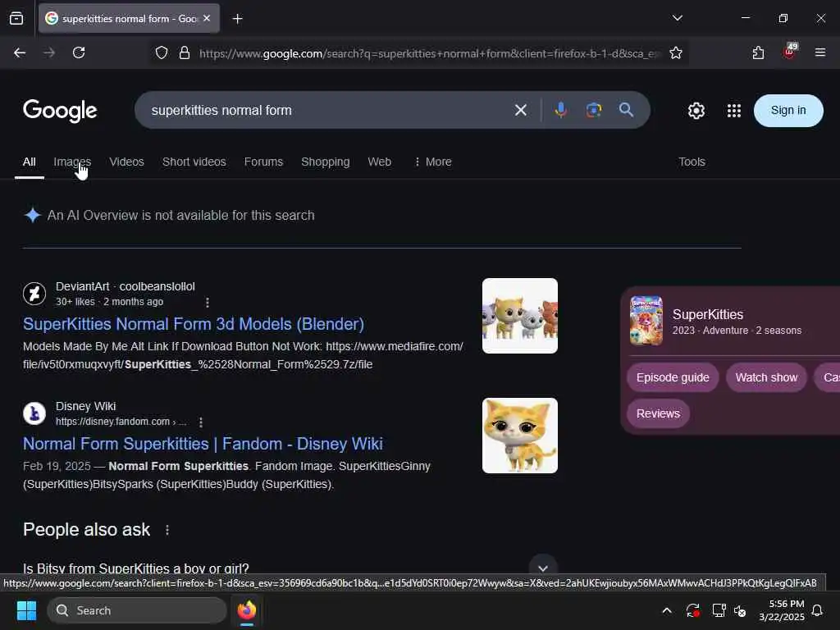Click the DeviantArt result kittens thumbnail
This screenshot has height=630, width=840.
pyautogui.click(x=519, y=316)
